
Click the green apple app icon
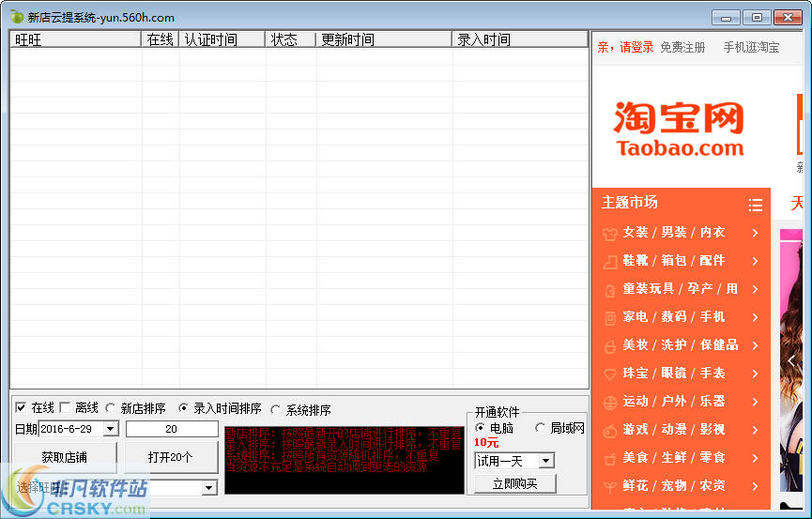click(17, 17)
